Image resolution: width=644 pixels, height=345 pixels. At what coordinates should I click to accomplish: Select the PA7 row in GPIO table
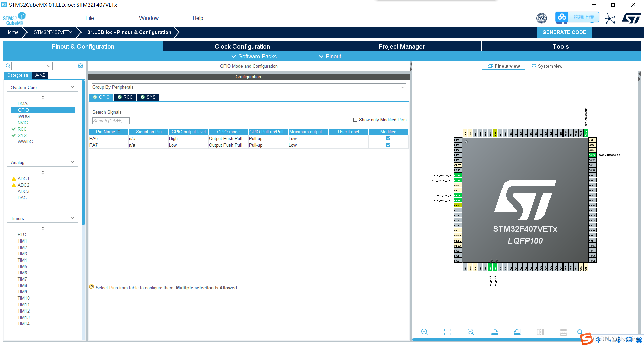point(249,145)
